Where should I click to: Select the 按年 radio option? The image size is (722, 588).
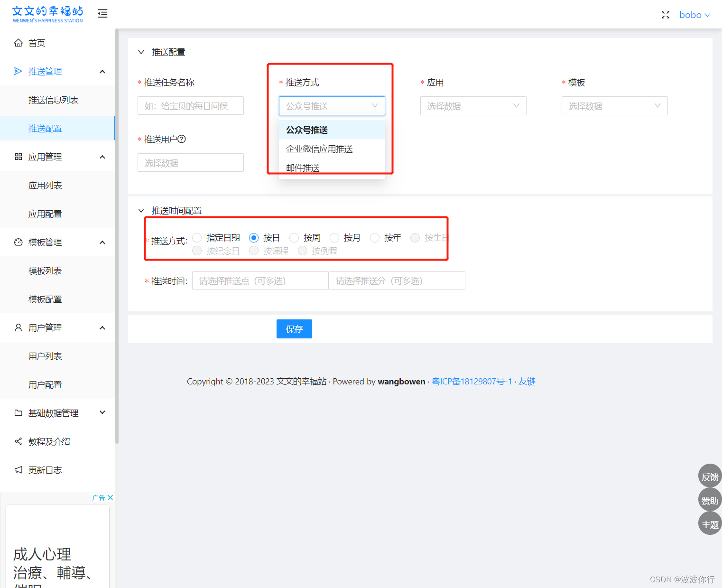375,238
